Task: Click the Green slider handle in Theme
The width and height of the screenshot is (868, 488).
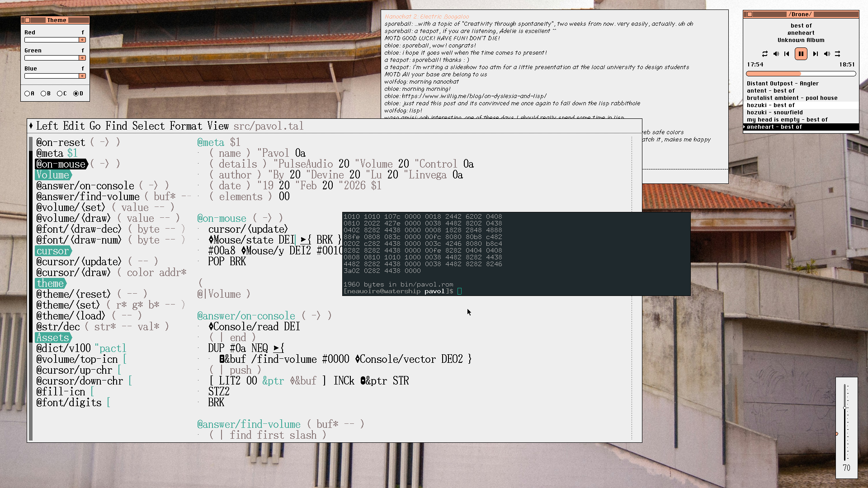Action: click(82, 58)
